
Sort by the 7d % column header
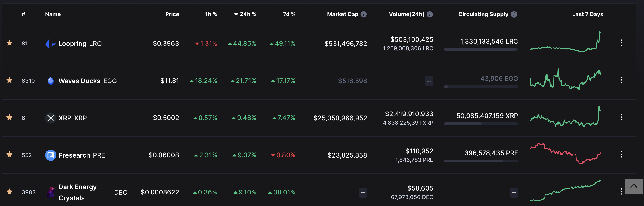(289, 14)
